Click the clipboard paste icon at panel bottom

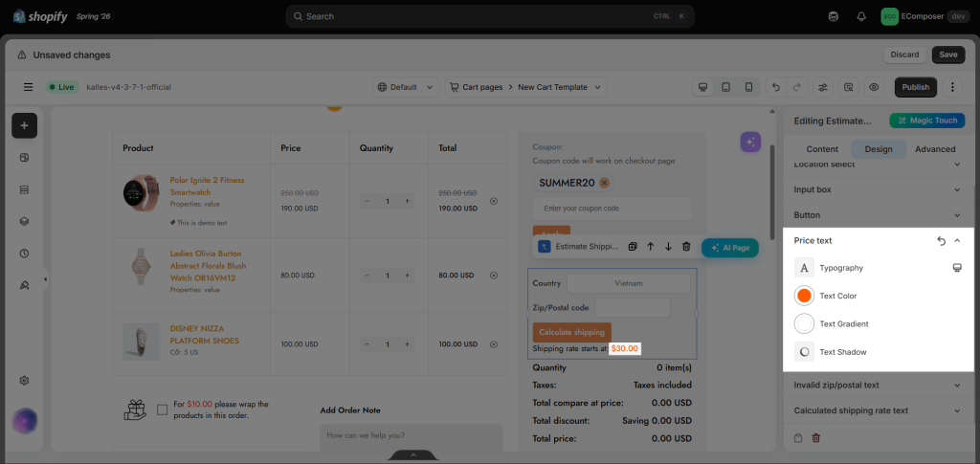798,438
